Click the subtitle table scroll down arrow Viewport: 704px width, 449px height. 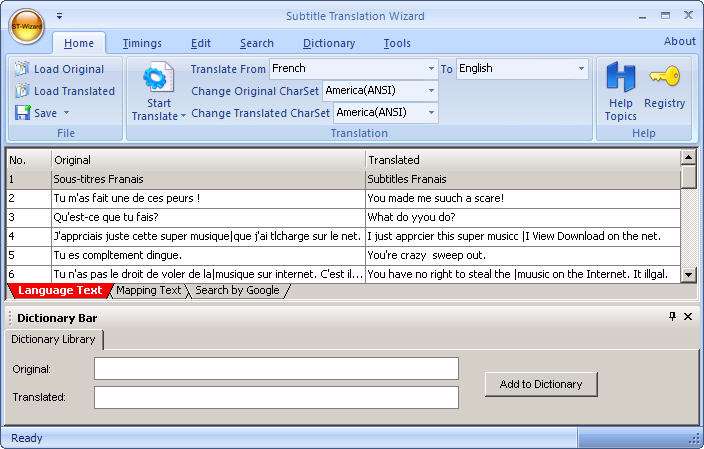(x=688, y=274)
